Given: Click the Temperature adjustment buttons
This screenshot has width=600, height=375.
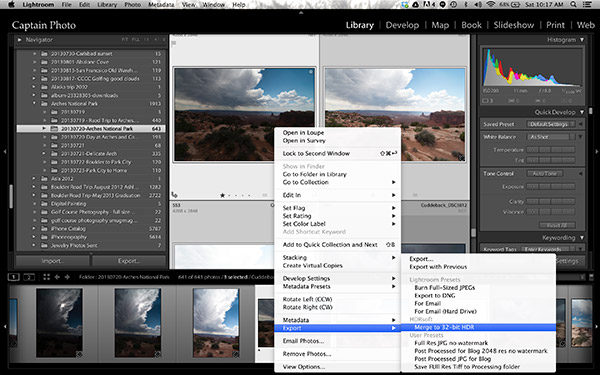Looking at the screenshot, I should point(551,150).
